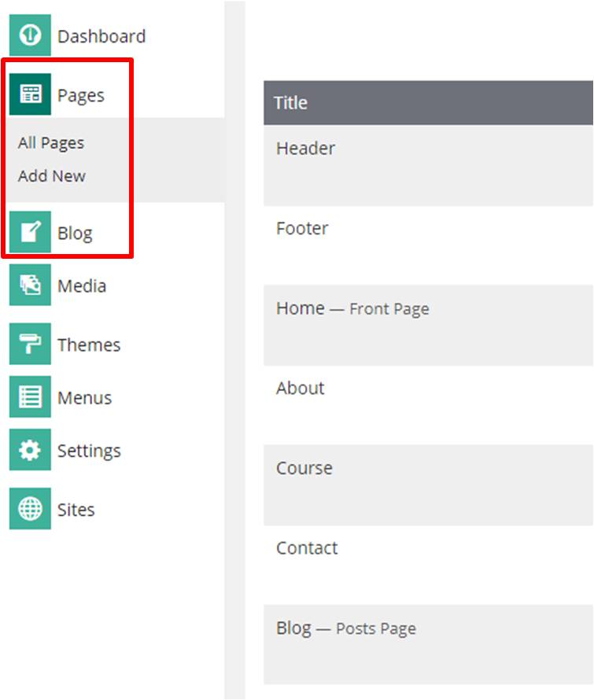
Task: Open the About page row
Action: tap(428, 405)
